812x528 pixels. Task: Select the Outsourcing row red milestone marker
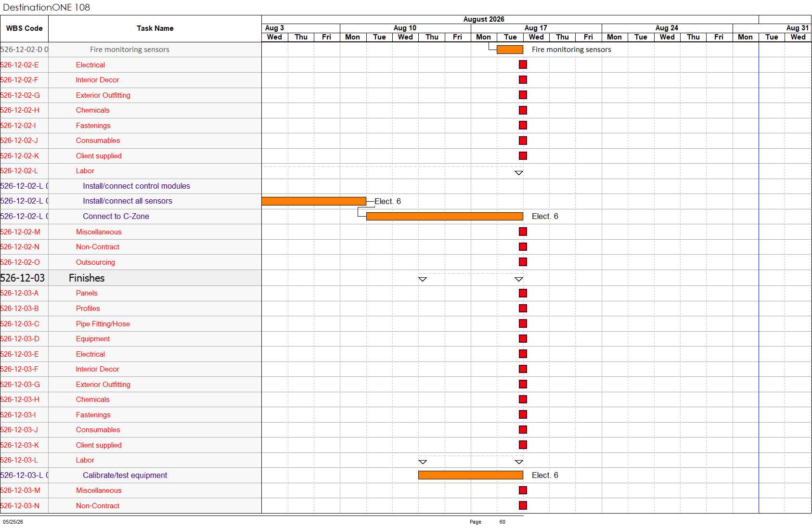pos(523,262)
